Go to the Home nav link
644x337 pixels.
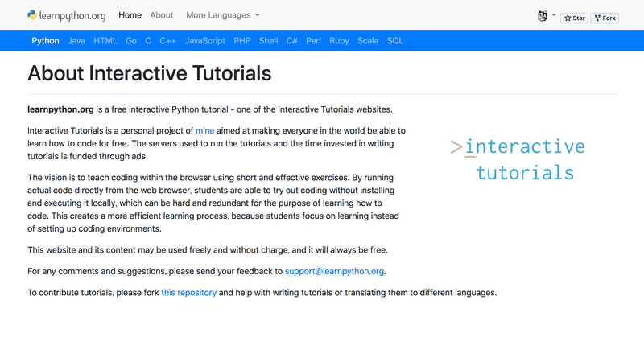130,15
